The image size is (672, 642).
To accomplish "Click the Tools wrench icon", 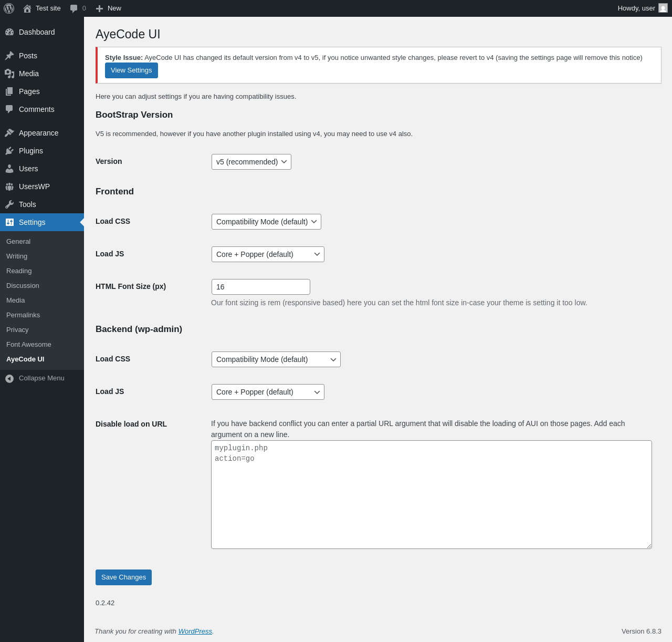I will tap(9, 204).
